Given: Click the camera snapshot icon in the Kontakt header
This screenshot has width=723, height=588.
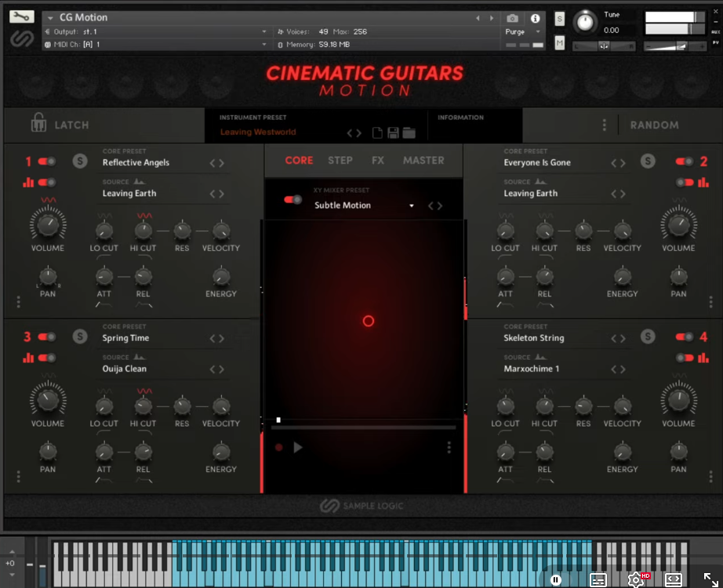Looking at the screenshot, I should pos(513,18).
